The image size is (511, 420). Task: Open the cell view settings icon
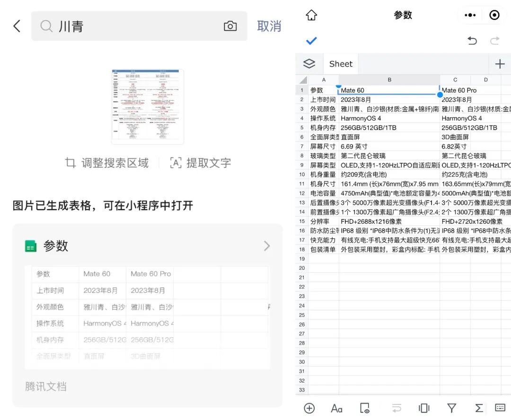tap(364, 408)
